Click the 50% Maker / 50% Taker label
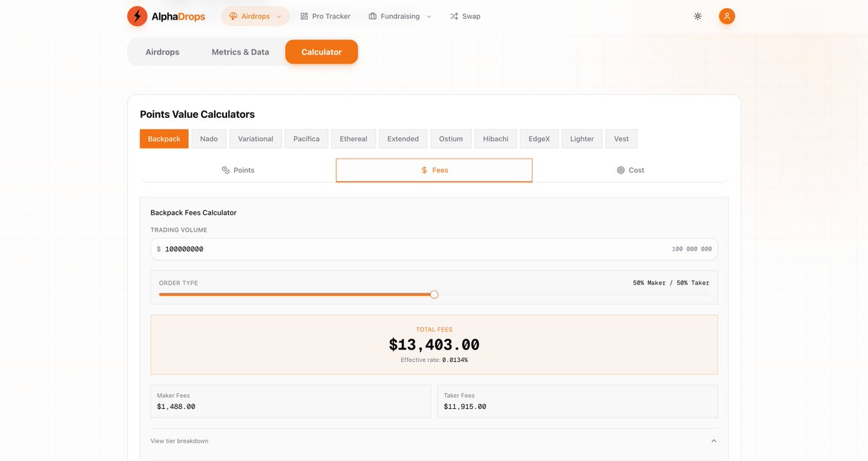 click(x=671, y=283)
